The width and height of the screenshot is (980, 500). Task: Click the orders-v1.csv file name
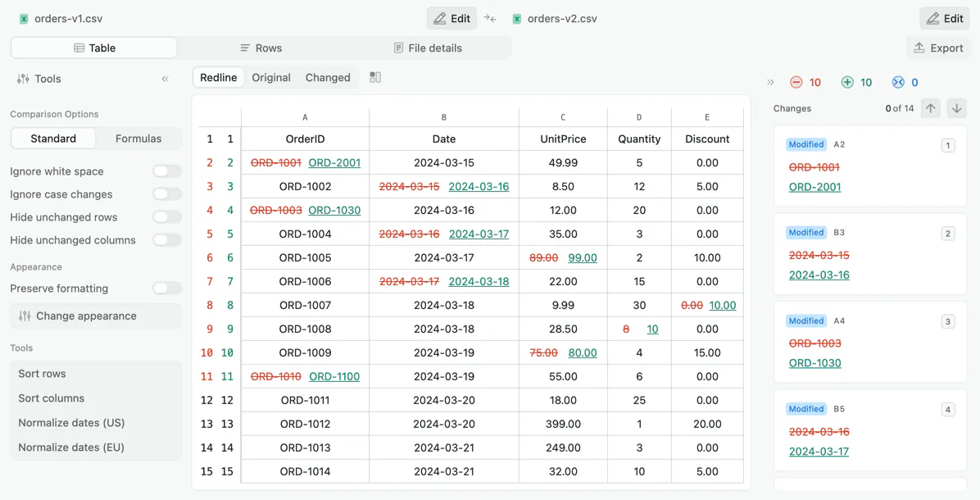tap(68, 19)
